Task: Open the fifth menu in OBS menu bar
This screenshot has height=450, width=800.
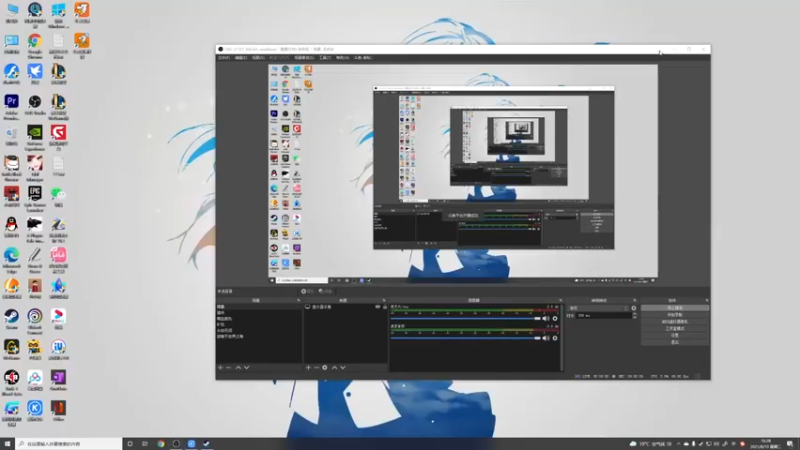Action: click(304, 58)
